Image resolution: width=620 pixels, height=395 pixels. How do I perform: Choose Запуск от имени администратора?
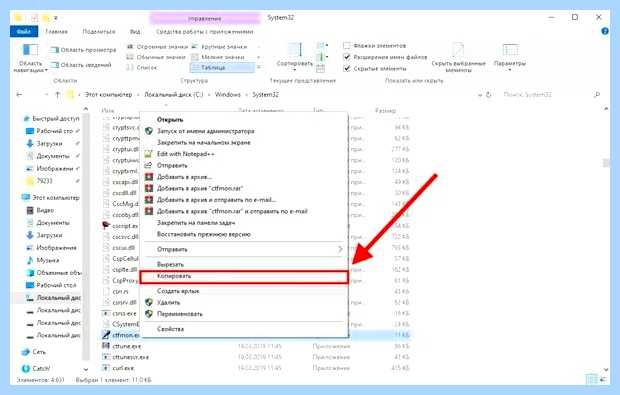pos(206,131)
